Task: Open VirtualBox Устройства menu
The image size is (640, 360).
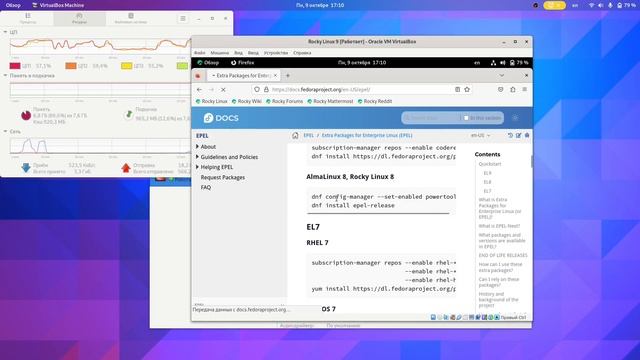Action: pyautogui.click(x=276, y=53)
